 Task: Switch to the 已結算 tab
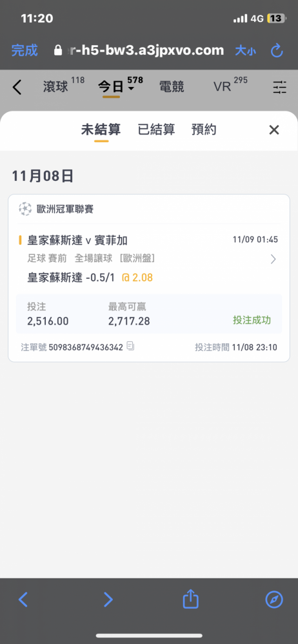tap(156, 130)
